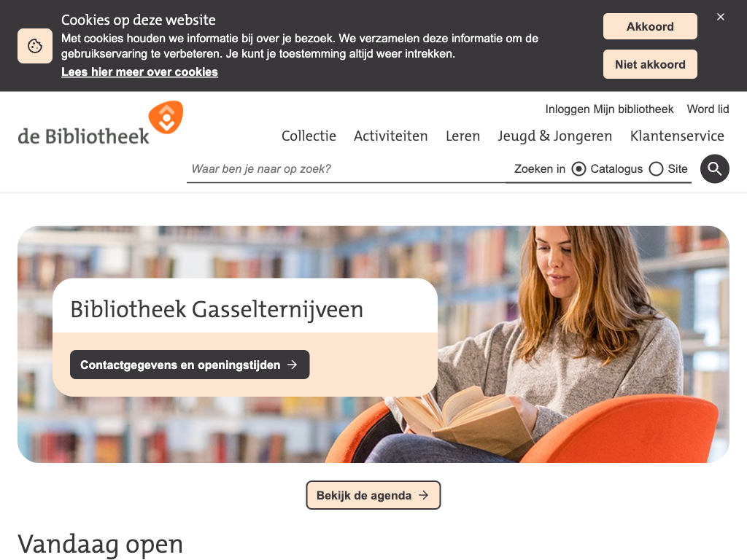Viewport: 747px width, 560px height.
Task: Open the Activiteiten menu
Action: [x=391, y=136]
